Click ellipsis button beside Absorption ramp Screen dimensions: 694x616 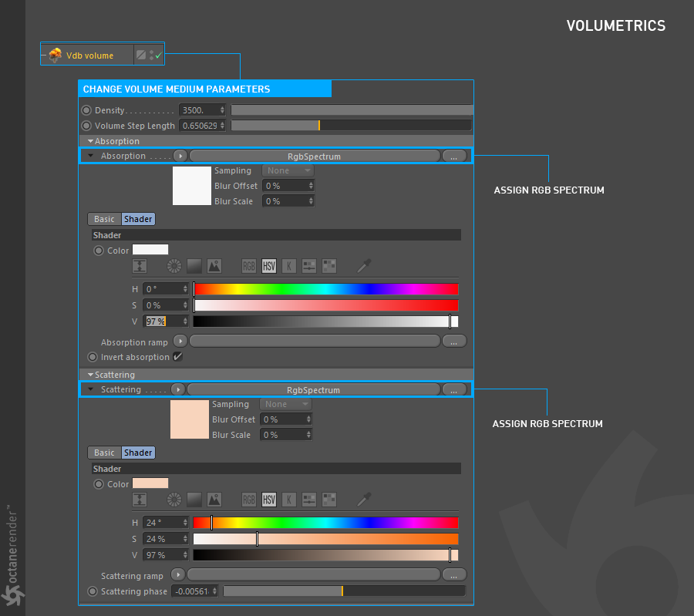pyautogui.click(x=454, y=342)
